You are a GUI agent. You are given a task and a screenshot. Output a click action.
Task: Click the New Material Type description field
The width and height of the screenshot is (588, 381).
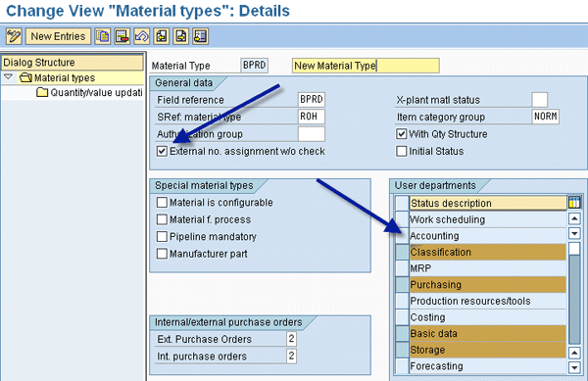(x=366, y=66)
